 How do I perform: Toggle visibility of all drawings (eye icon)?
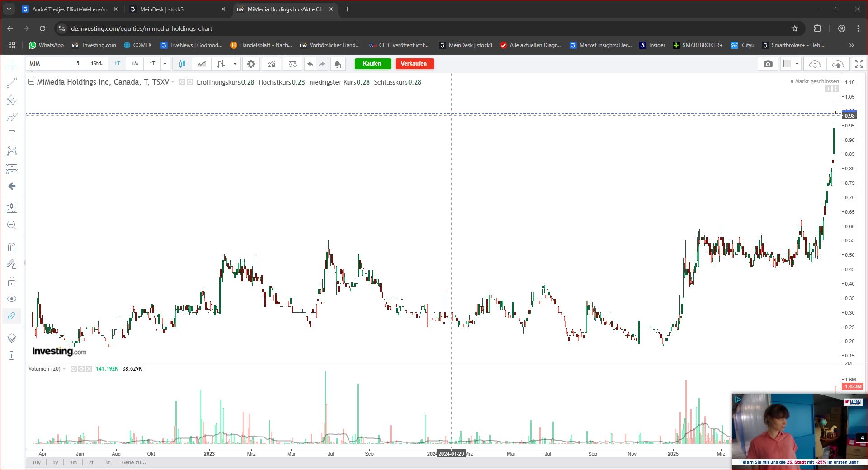[x=12, y=299]
